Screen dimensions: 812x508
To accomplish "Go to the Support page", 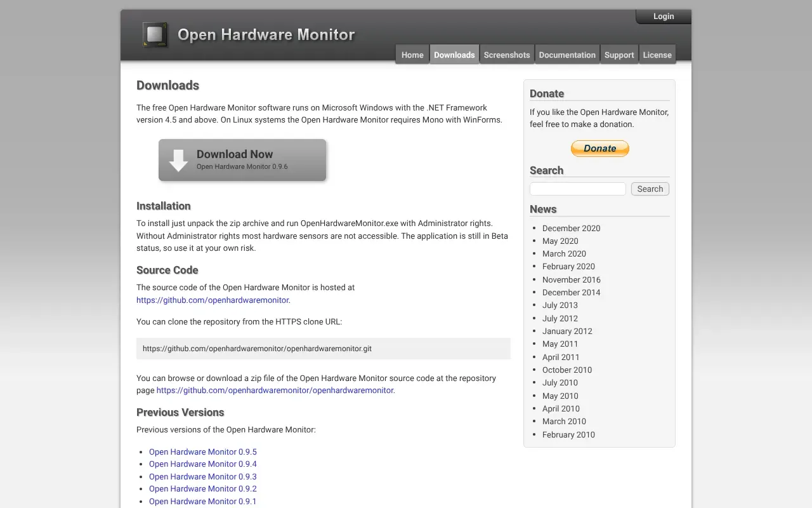I will pyautogui.click(x=619, y=55).
